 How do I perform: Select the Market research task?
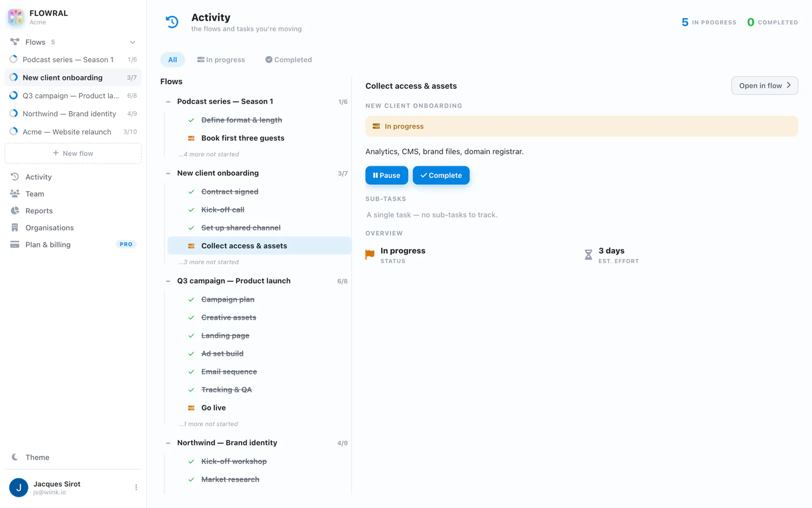click(259, 480)
